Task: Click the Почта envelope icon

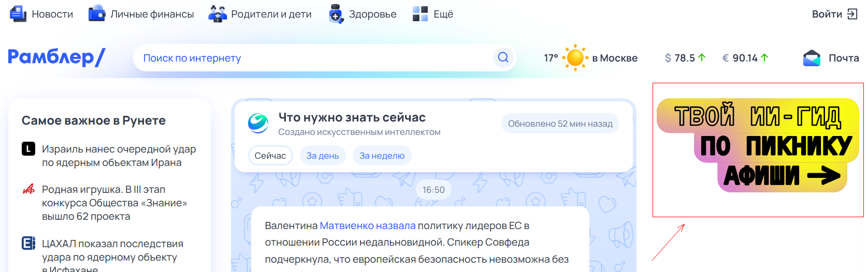Action: click(812, 58)
